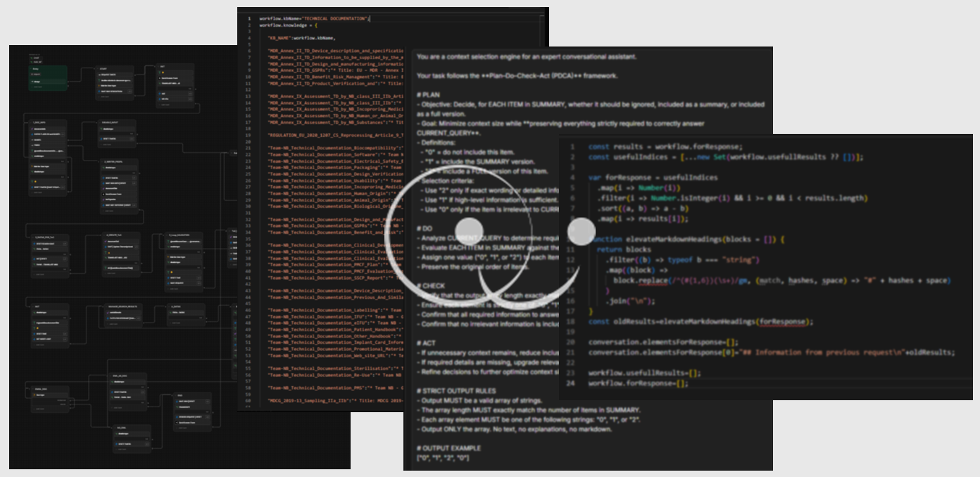The width and height of the screenshot is (980, 477).
Task: Click line number 1 in the knowledge editor
Action: pos(248,18)
